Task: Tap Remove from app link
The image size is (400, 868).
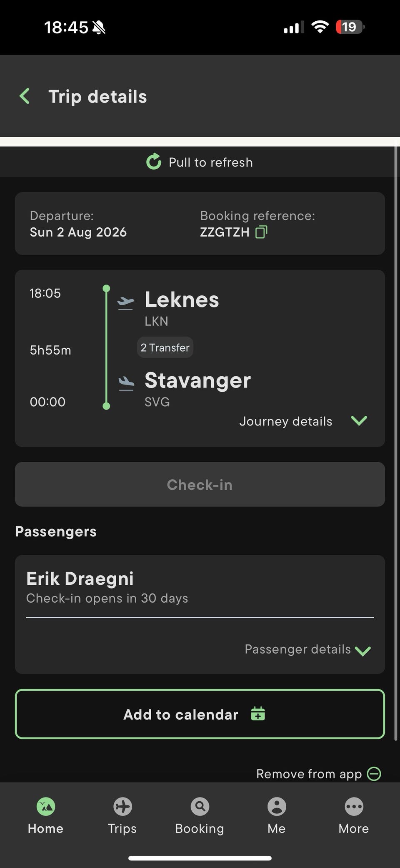Action: click(x=309, y=774)
